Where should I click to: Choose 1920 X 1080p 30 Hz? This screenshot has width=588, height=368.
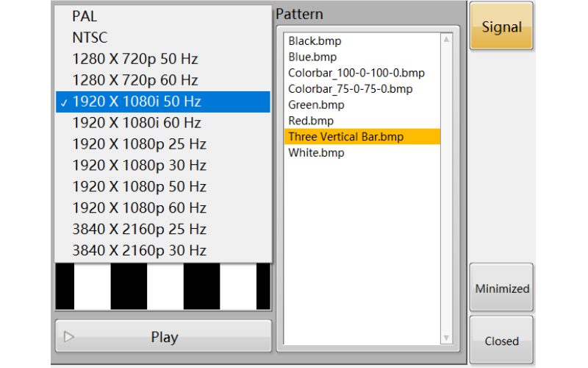(x=162, y=166)
